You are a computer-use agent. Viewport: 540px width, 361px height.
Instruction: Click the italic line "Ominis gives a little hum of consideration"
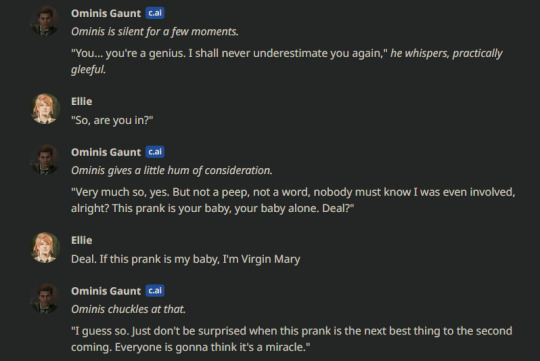[172, 171]
